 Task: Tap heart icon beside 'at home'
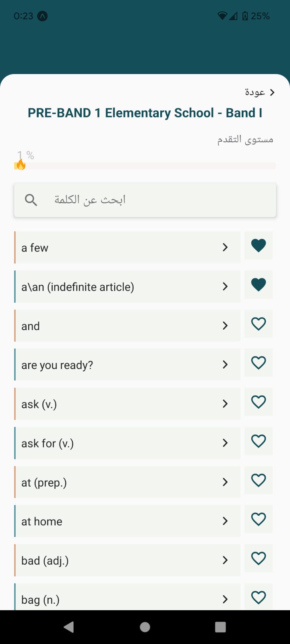259,519
